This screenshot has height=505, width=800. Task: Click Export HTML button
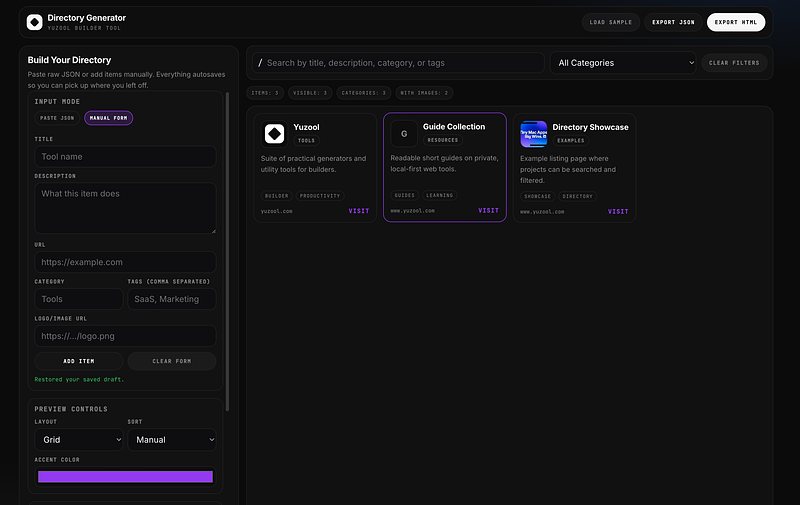736,22
